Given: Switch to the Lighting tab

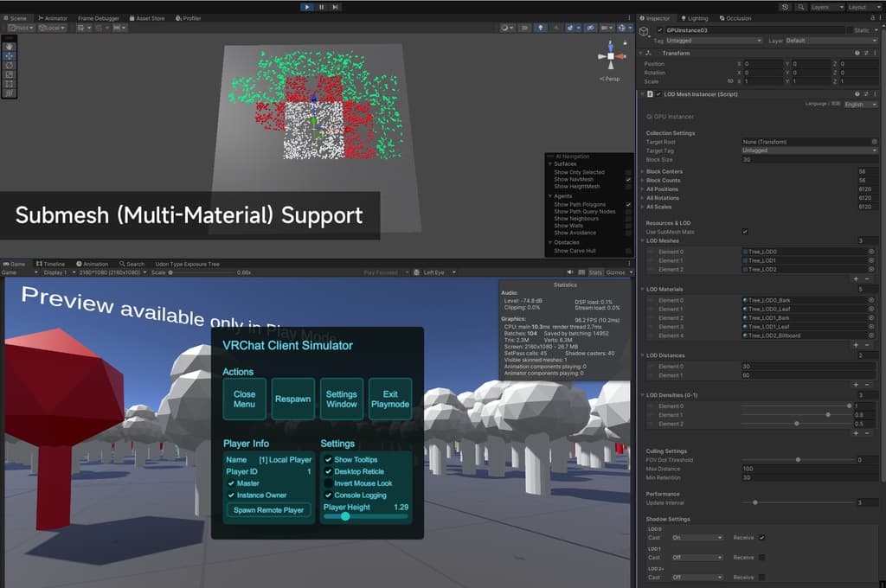Looking at the screenshot, I should click(x=694, y=18).
